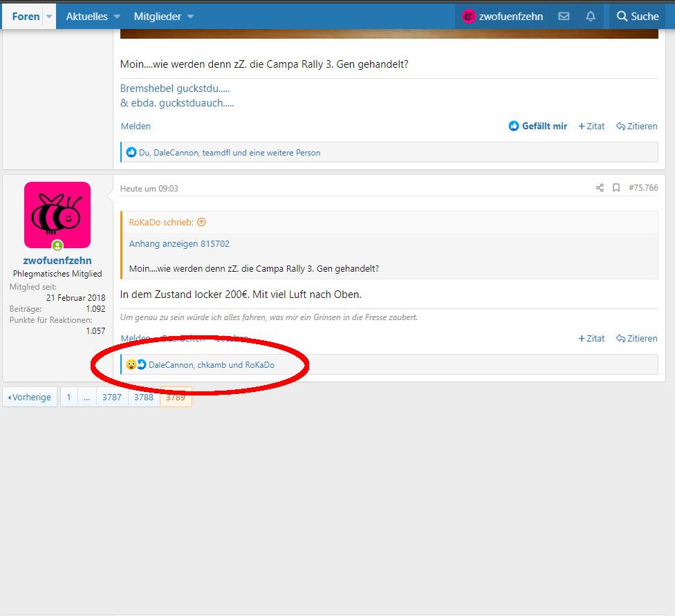Image resolution: width=675 pixels, height=616 pixels.
Task: Click the reaction emojis on zwofuenfzehn's post
Action: (x=136, y=364)
